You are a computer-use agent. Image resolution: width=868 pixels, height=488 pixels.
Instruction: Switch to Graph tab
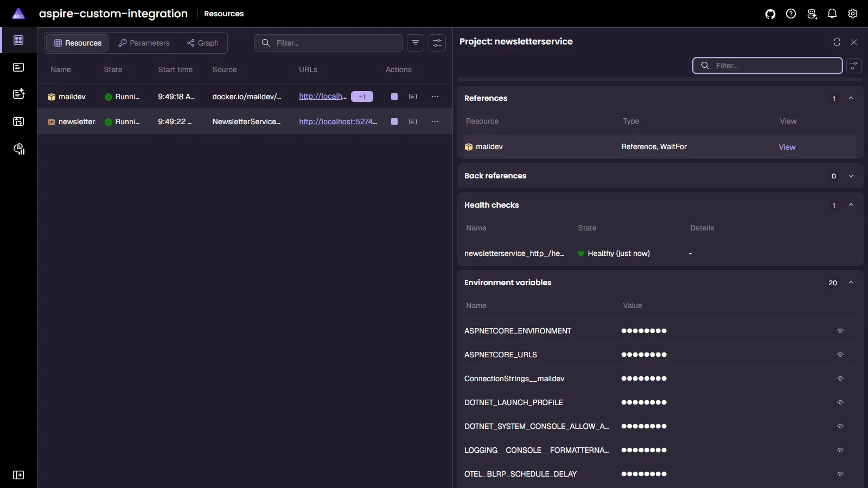202,43
